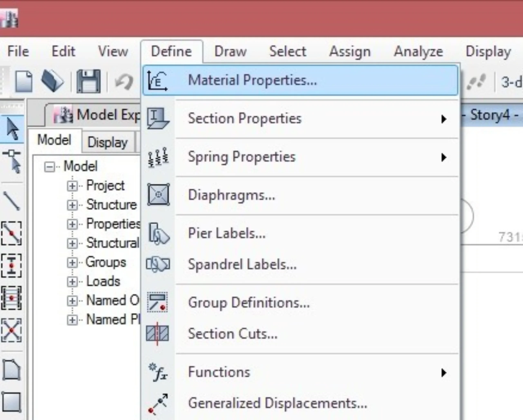
Task: Choose the draw line tool
Action: (12, 201)
